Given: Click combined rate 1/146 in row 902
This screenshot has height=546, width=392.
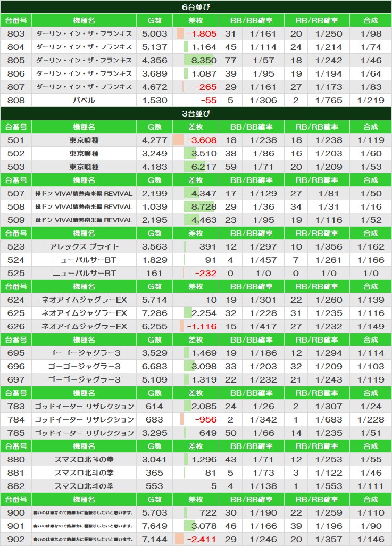Looking at the screenshot, I should coord(371,540).
